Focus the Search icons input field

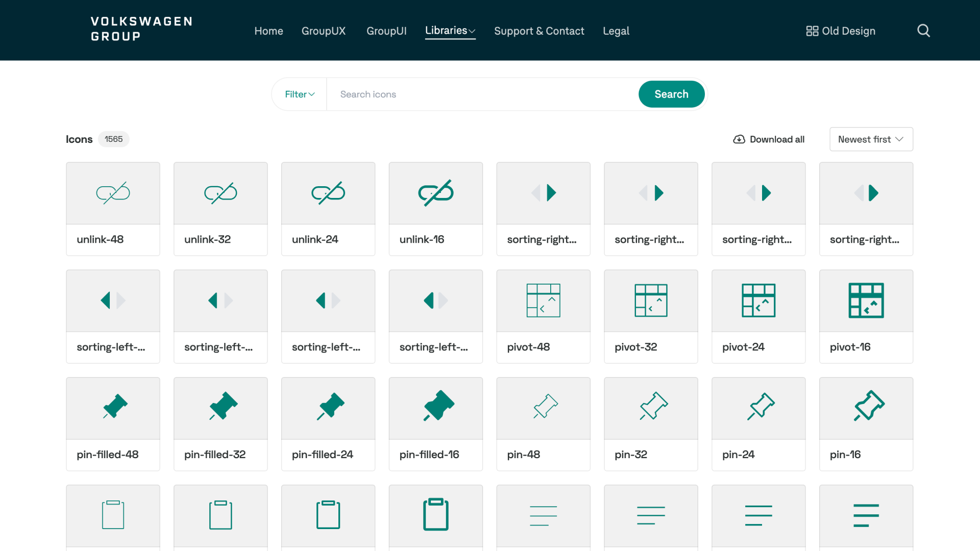482,94
